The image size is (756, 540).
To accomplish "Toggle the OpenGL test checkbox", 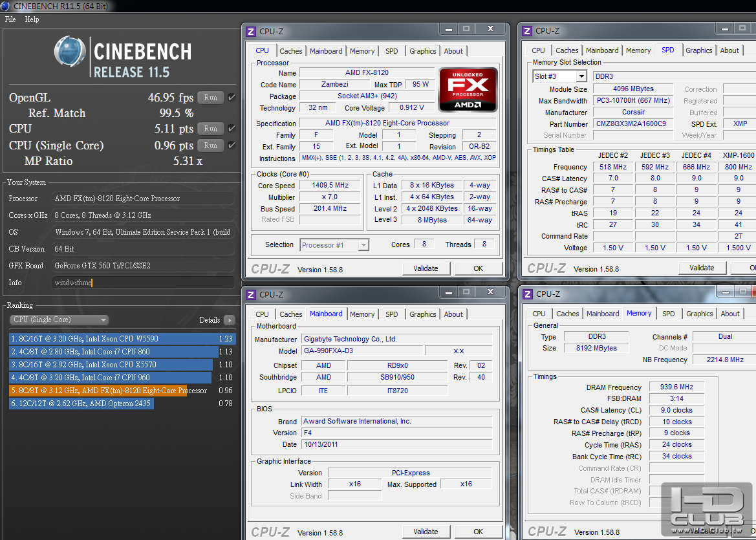I will pos(232,98).
